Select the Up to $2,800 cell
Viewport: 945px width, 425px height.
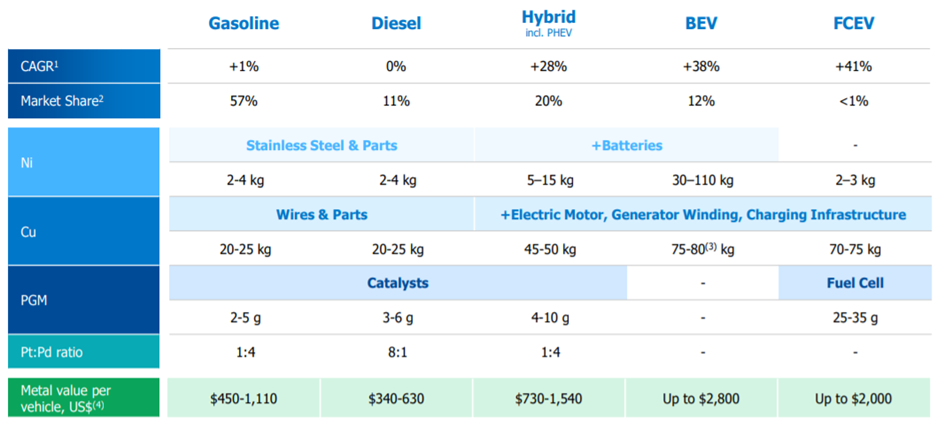pos(701,398)
